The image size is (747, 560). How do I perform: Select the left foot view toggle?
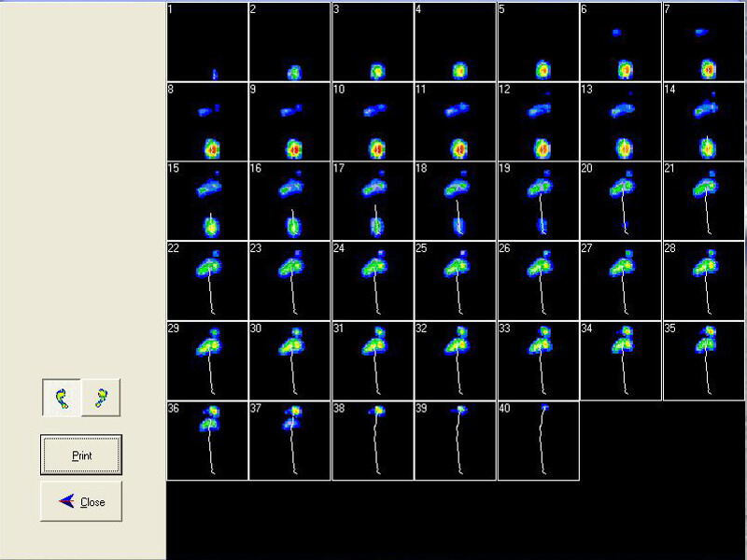coord(62,398)
